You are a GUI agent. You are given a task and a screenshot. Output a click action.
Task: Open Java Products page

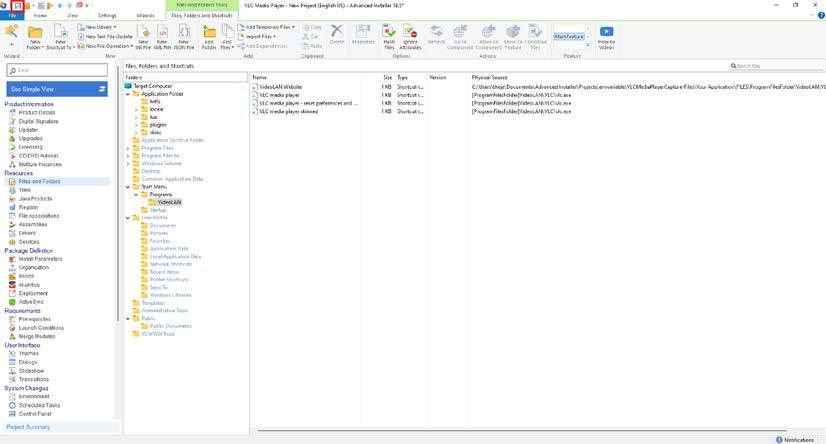click(35, 199)
